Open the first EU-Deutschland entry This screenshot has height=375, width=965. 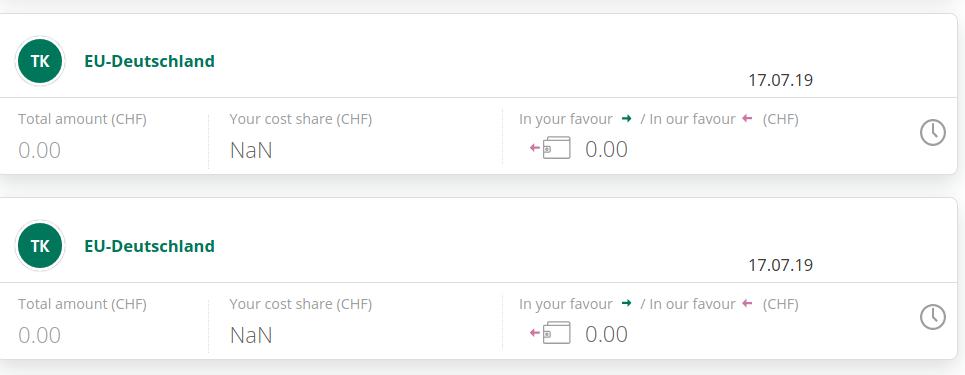click(150, 62)
